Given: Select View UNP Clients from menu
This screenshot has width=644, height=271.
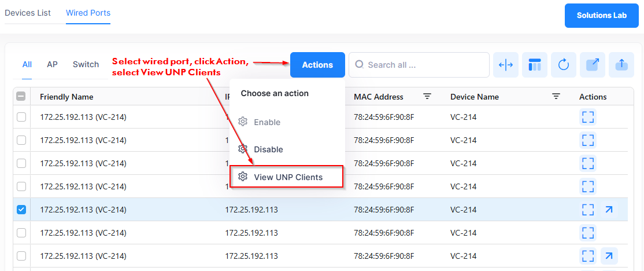Looking at the screenshot, I should [287, 177].
